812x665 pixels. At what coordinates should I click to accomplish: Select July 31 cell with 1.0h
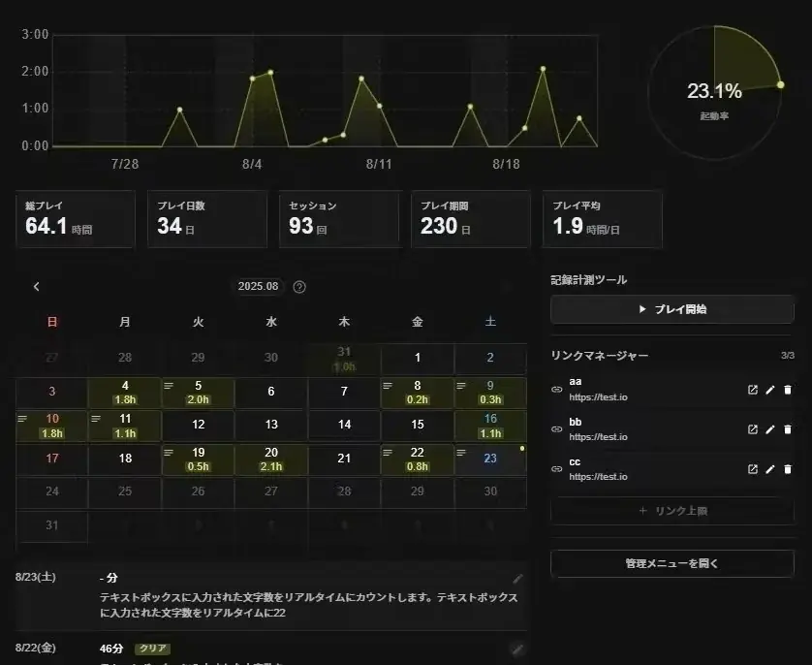(x=344, y=359)
